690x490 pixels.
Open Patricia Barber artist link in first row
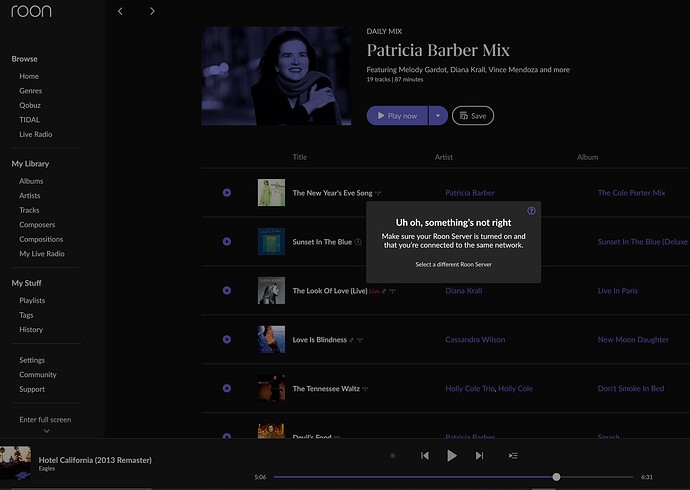pos(470,193)
